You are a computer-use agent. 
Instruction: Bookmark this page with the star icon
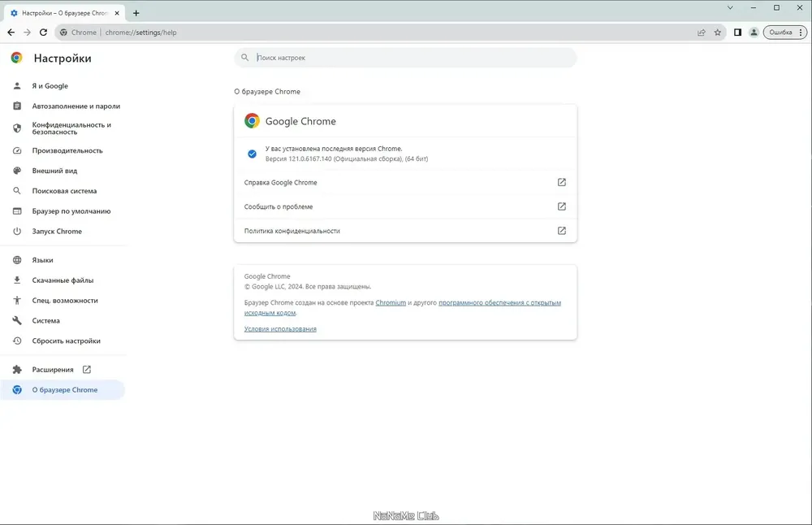(717, 33)
